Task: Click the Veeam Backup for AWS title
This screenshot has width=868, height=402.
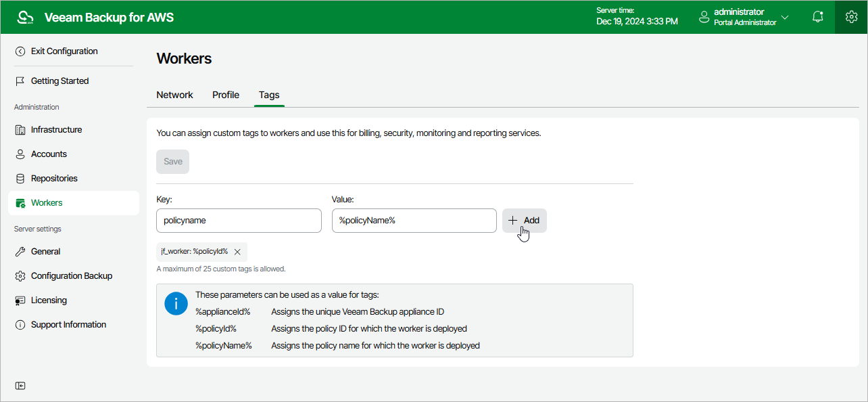Action: point(109,18)
